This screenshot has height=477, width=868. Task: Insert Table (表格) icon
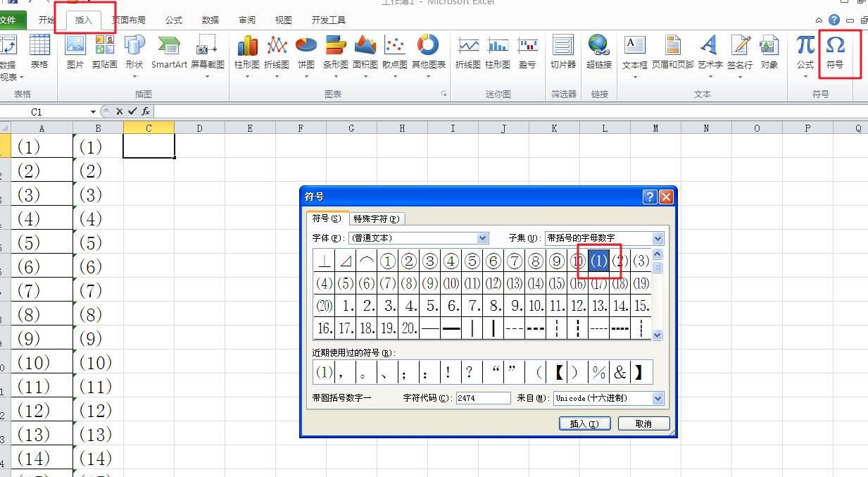[x=39, y=51]
